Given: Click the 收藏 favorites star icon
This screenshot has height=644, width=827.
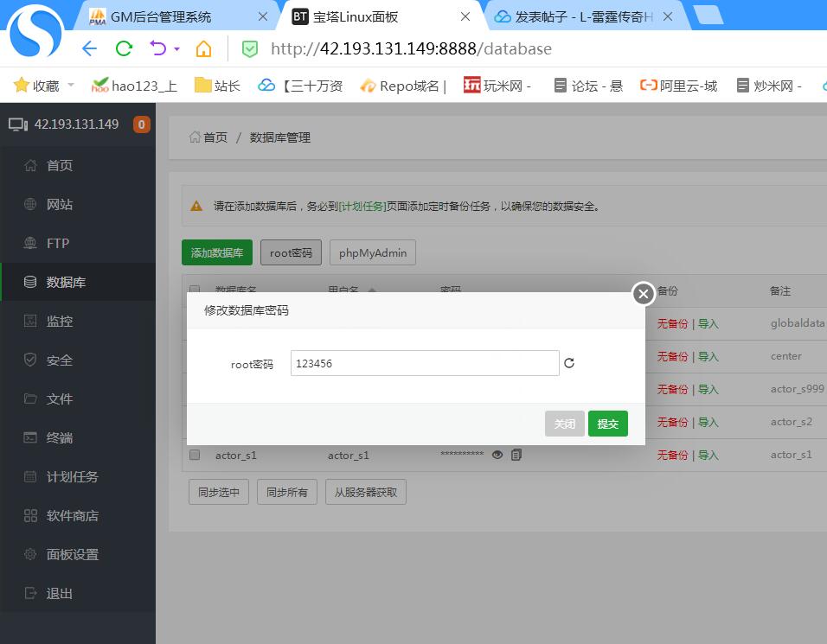Looking at the screenshot, I should click(x=22, y=86).
